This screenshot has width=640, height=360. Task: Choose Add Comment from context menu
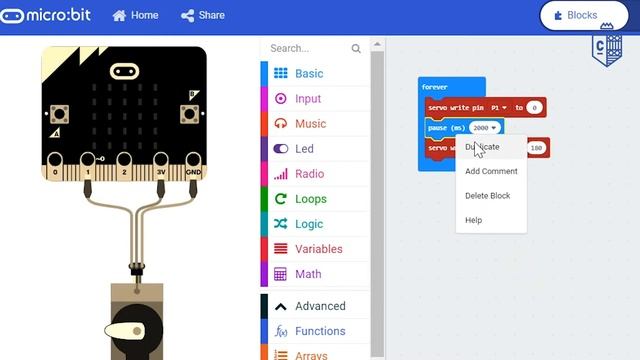491,171
